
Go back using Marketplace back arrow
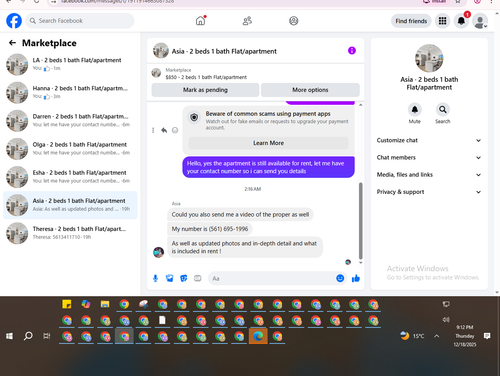(12, 43)
